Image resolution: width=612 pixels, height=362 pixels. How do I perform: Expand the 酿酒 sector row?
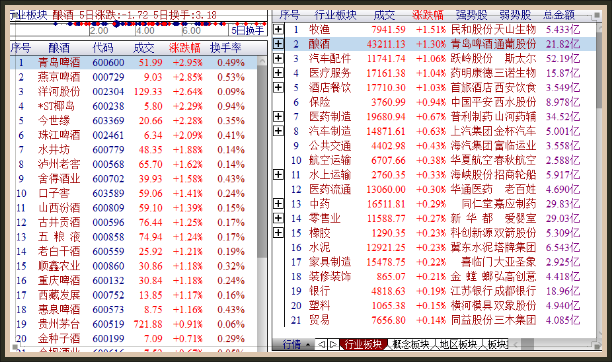click(x=278, y=44)
